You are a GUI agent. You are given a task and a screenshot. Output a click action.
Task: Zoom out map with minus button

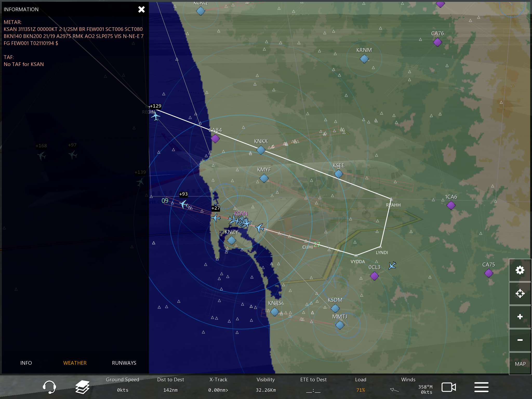[520, 340]
